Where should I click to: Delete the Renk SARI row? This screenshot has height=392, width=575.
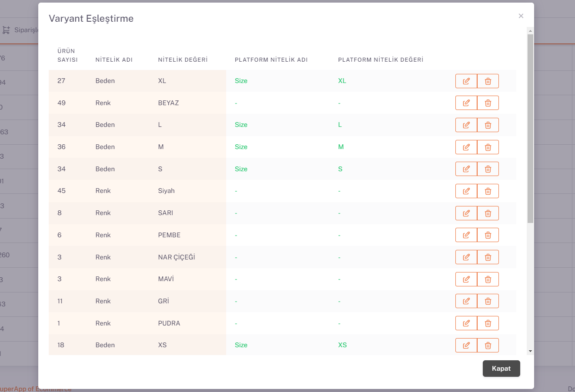click(x=488, y=213)
